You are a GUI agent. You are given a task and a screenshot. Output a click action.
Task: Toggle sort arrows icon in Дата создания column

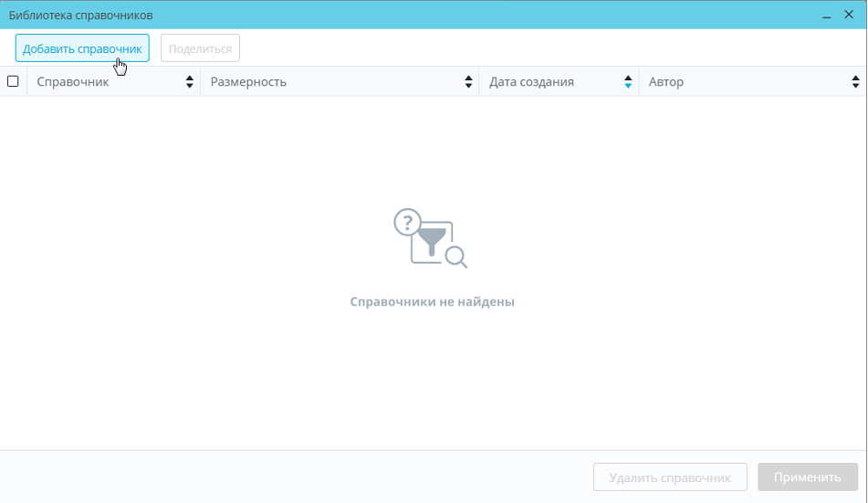tap(628, 82)
